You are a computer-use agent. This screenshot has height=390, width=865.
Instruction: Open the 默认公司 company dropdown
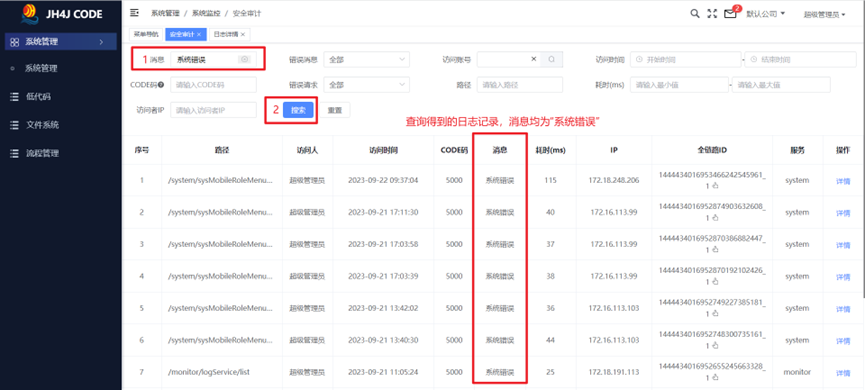[x=765, y=14]
